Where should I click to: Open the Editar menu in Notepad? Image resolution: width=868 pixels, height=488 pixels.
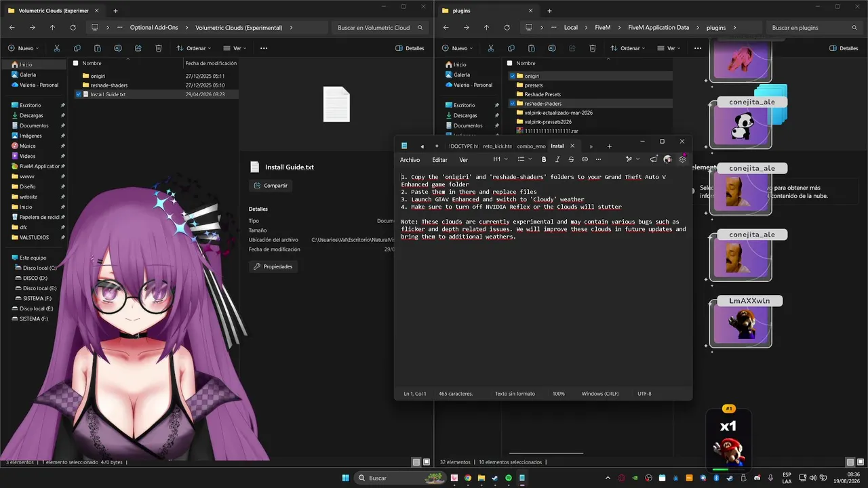click(x=440, y=160)
